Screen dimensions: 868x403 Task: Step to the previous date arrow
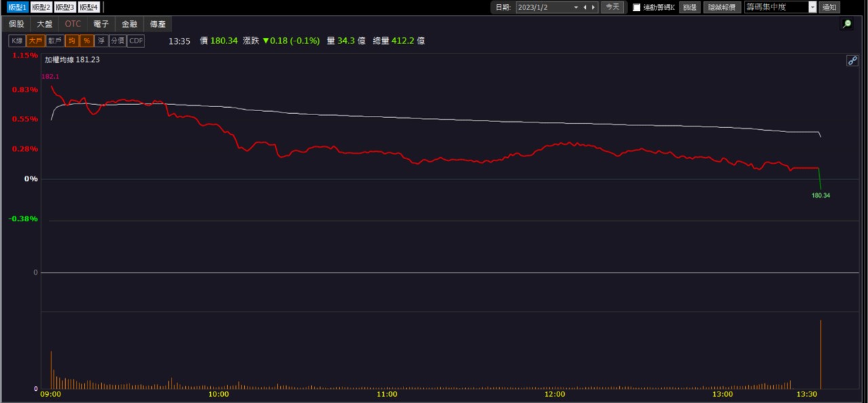585,7
